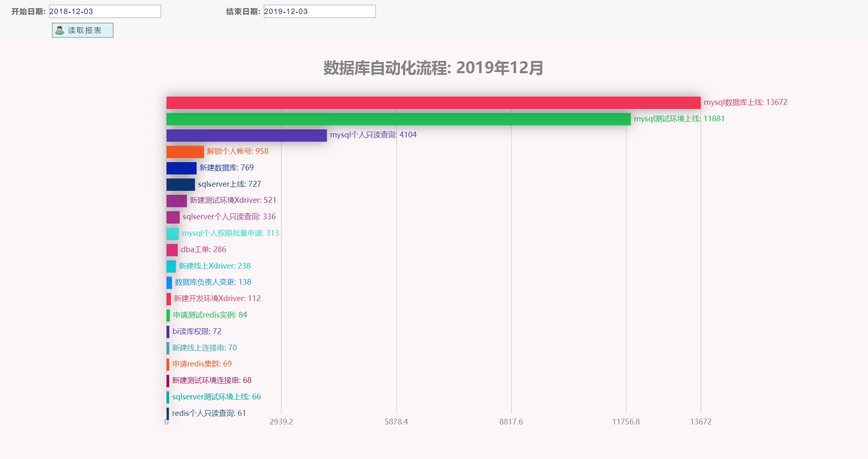Click the label 申请redis集群: 69

point(202,364)
